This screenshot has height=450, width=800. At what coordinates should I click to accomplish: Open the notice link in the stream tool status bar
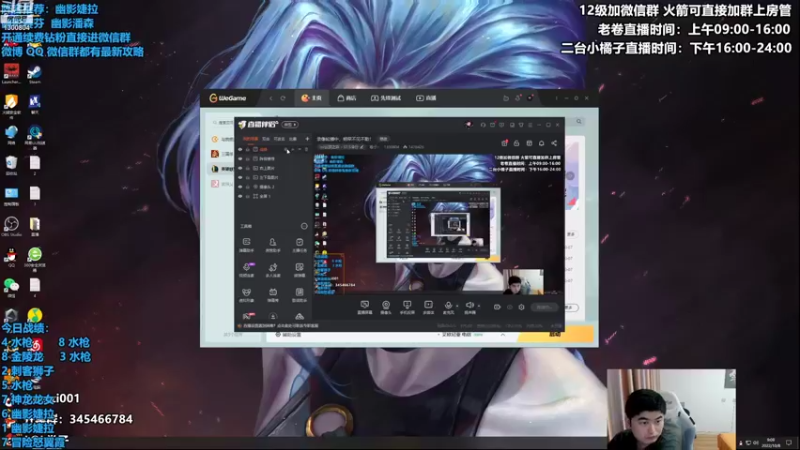[x=280, y=326]
